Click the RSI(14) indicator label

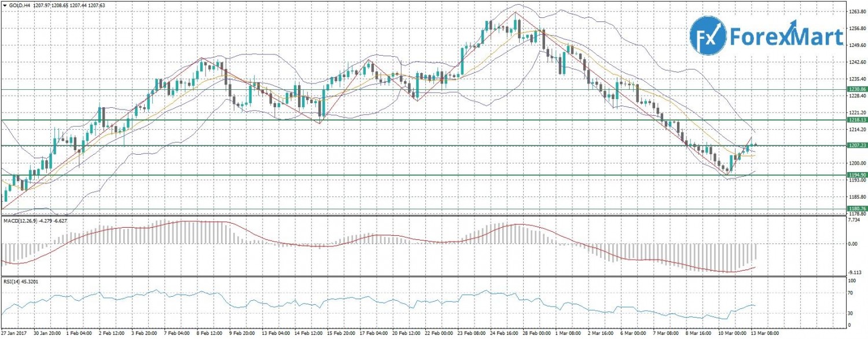(x=12, y=280)
